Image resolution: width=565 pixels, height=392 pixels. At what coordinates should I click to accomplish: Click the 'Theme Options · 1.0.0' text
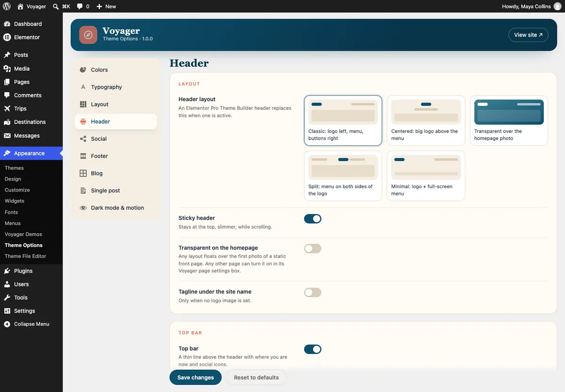128,39
